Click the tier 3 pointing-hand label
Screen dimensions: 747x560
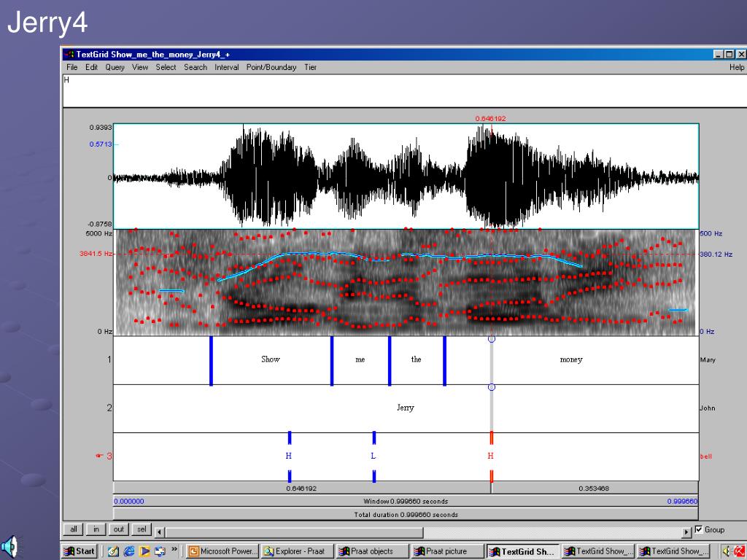(x=104, y=456)
